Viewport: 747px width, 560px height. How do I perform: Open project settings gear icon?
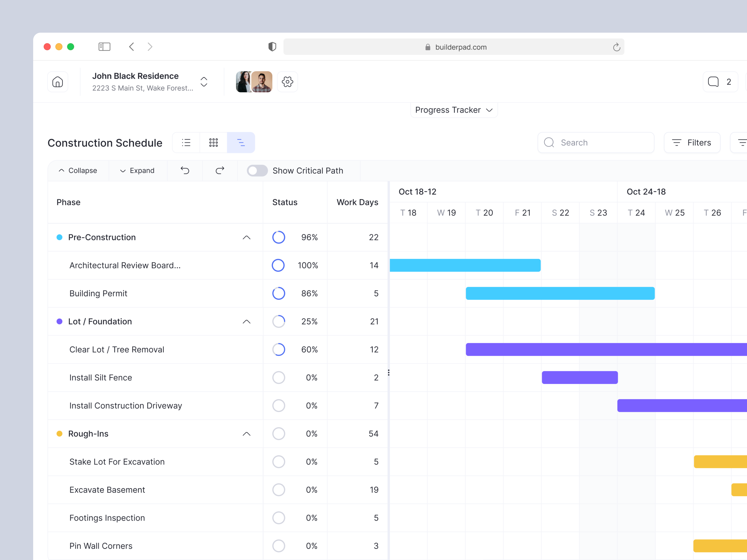(x=287, y=82)
